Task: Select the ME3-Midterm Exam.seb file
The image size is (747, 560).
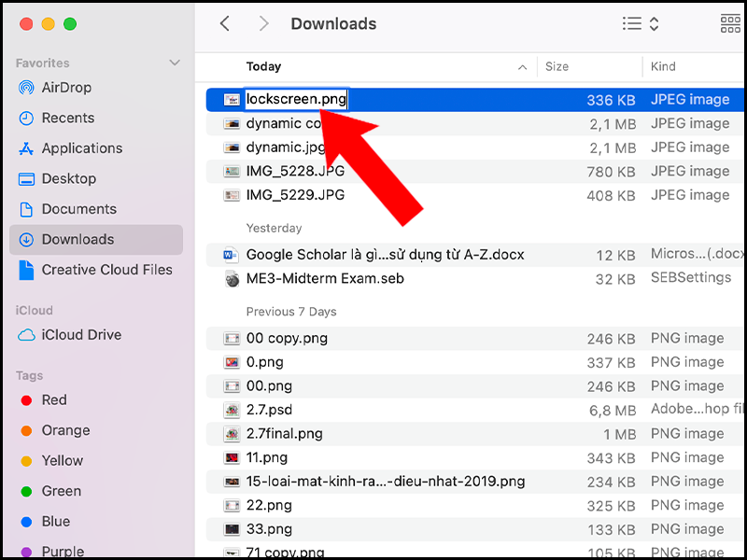Action: pyautogui.click(x=324, y=278)
